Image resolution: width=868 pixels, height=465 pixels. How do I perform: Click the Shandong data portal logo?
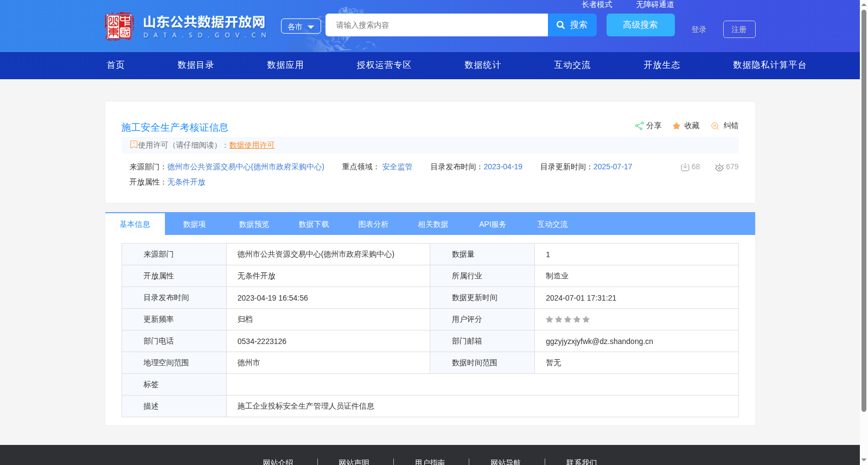[186, 26]
